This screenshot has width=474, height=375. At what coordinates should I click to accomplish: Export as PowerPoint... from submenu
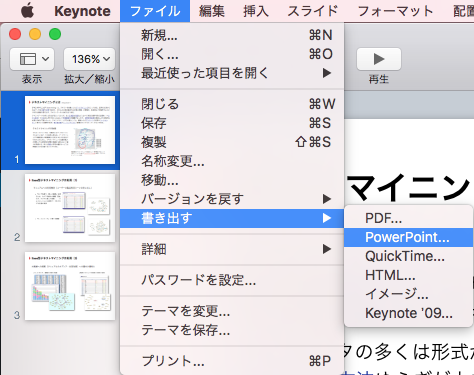(408, 237)
